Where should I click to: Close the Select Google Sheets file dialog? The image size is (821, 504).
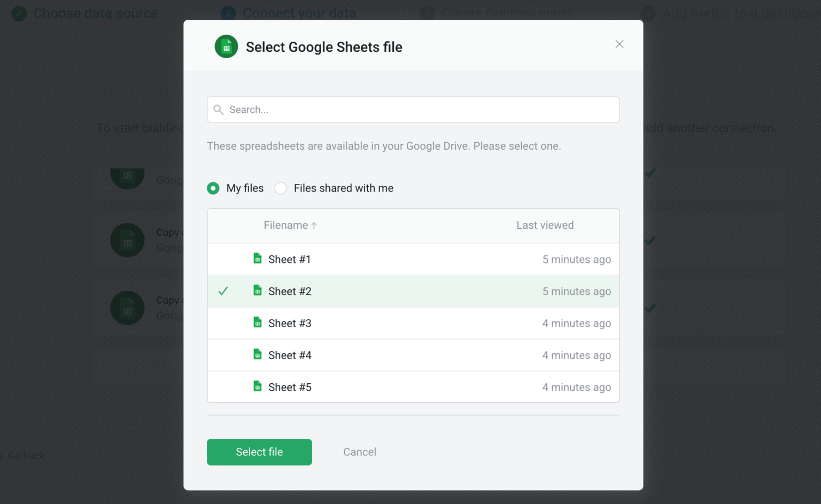click(619, 44)
